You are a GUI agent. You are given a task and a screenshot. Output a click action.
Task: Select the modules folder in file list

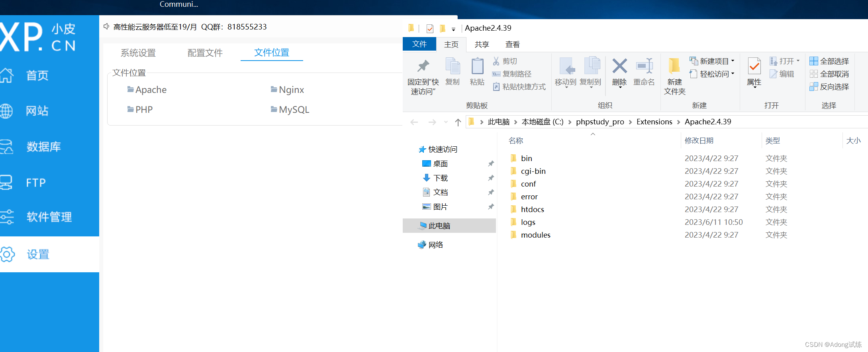pyautogui.click(x=535, y=235)
